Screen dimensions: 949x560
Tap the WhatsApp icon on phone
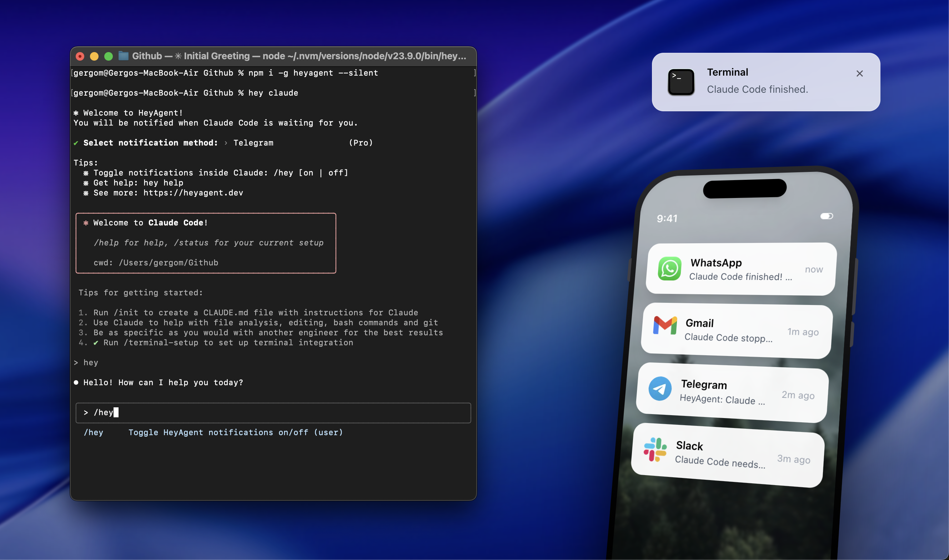tap(669, 269)
